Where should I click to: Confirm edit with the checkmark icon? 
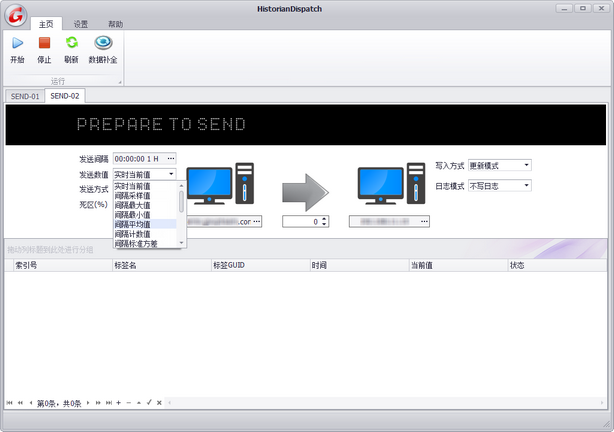(149, 402)
